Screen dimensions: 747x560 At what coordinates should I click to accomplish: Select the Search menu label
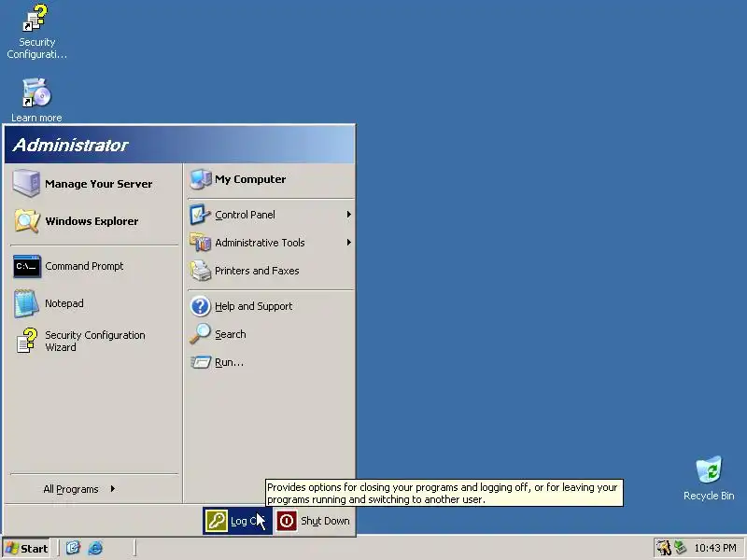230,334
